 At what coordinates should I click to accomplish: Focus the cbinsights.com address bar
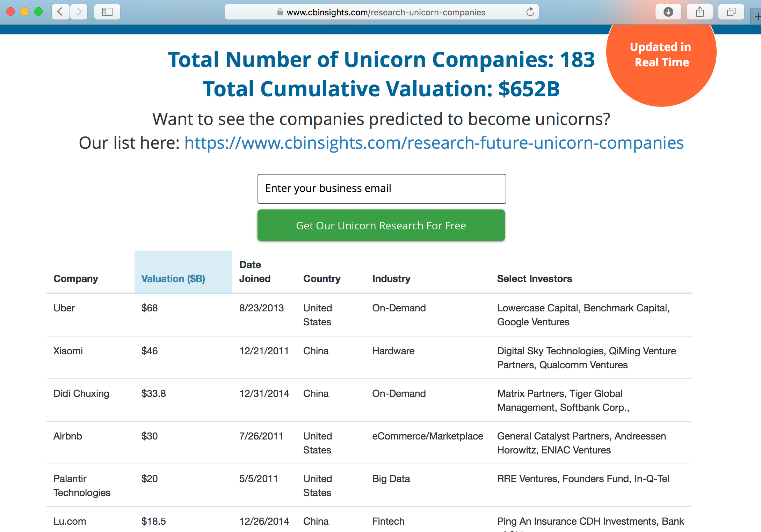(x=382, y=12)
